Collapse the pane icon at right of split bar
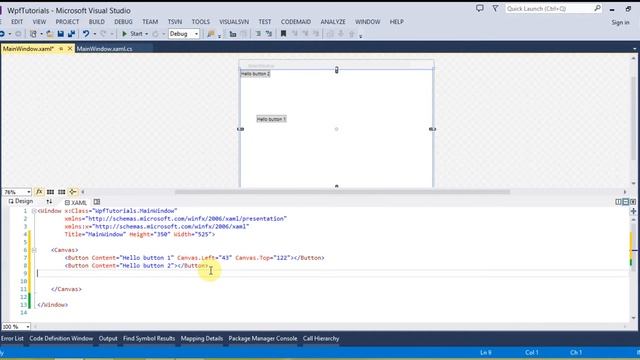640x360 pixels. (633, 202)
